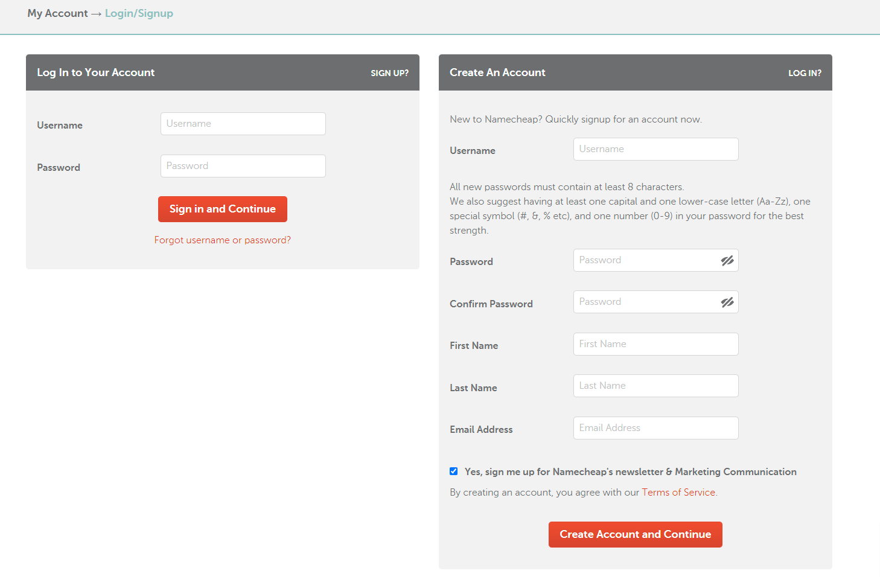Click the 'First Name' label

tap(474, 345)
